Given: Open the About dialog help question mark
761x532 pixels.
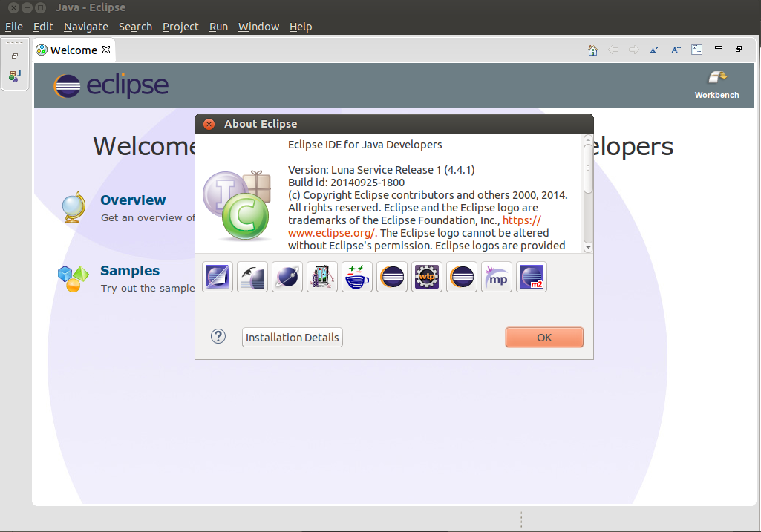Looking at the screenshot, I should pos(218,337).
